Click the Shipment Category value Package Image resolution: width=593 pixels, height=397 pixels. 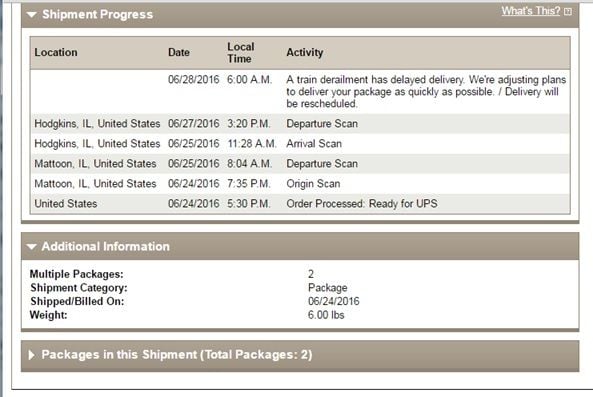pos(328,288)
